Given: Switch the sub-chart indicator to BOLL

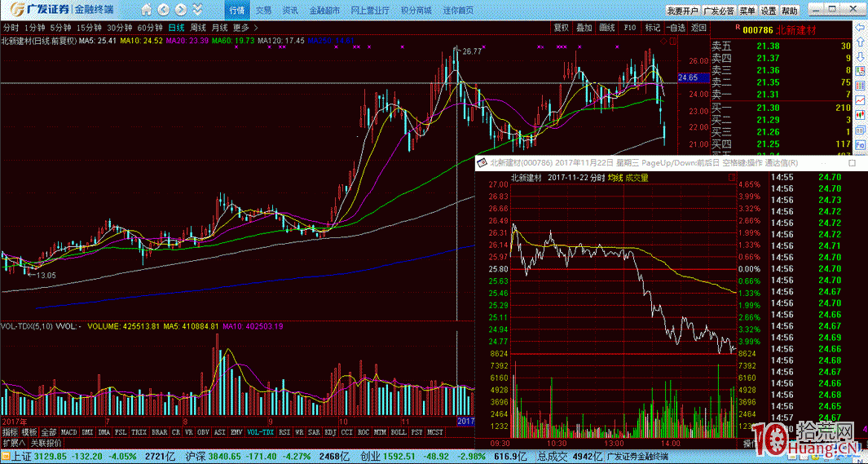Looking at the screenshot, I should pos(399,432).
